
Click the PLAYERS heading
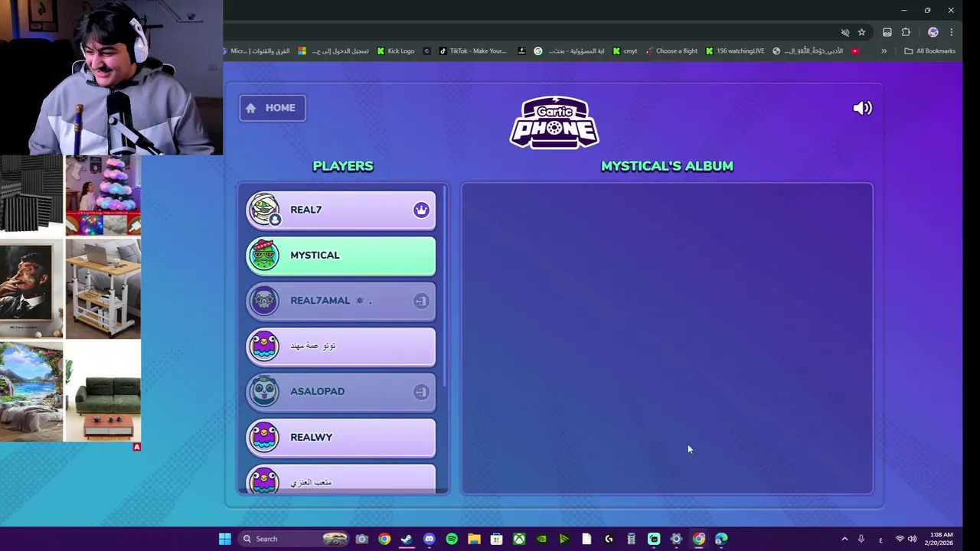(343, 166)
